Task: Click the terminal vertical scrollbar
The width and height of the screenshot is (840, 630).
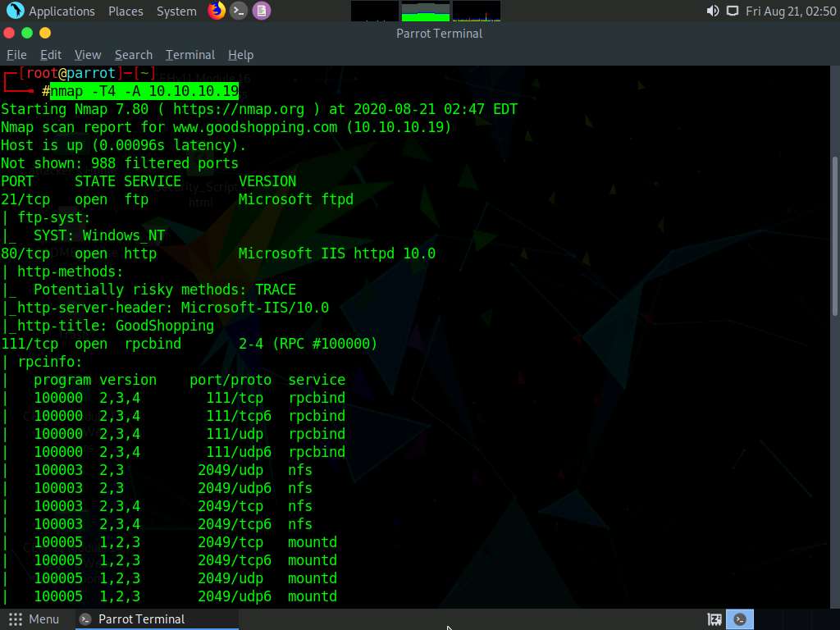Action: click(x=835, y=235)
